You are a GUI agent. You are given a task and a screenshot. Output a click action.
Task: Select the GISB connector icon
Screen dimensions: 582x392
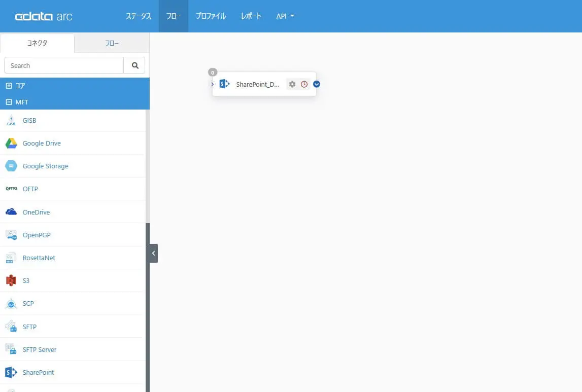click(11, 121)
